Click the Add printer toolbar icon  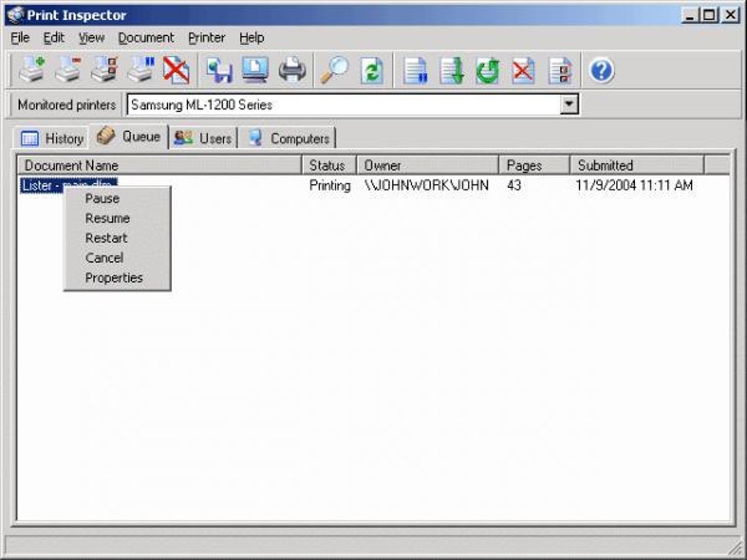click(x=32, y=70)
